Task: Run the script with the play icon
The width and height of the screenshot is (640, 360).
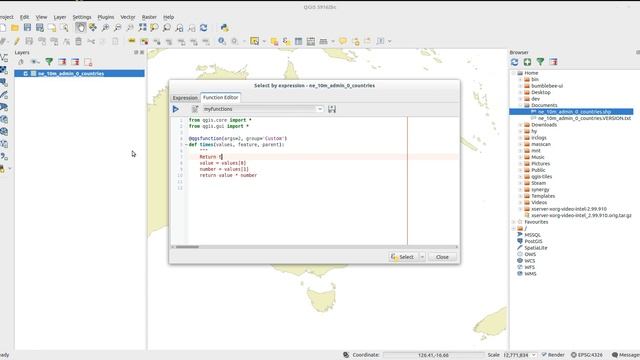Action: pos(176,109)
